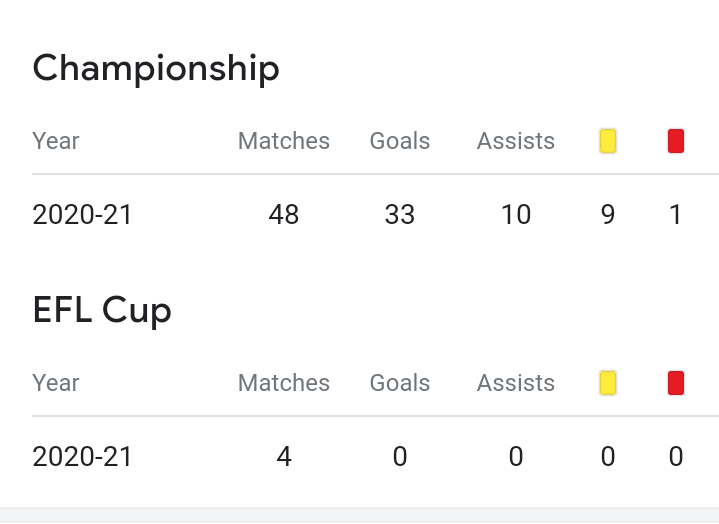This screenshot has height=524, width=719.
Task: Click Matches column header in Championship table
Action: (284, 141)
